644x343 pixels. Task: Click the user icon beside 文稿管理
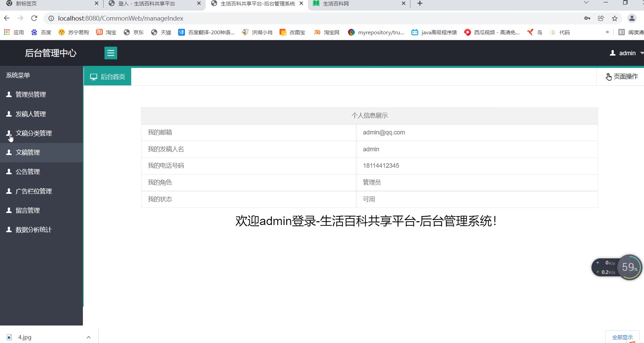[x=9, y=152]
